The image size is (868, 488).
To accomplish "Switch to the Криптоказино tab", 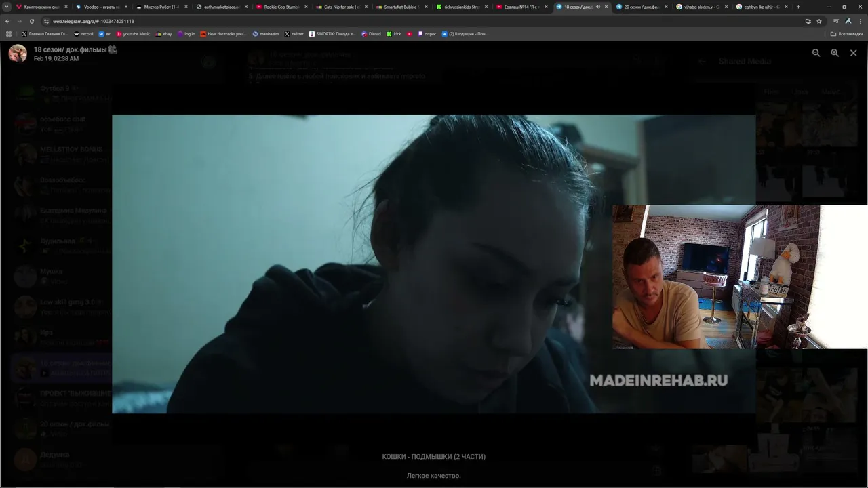I will [42, 7].
